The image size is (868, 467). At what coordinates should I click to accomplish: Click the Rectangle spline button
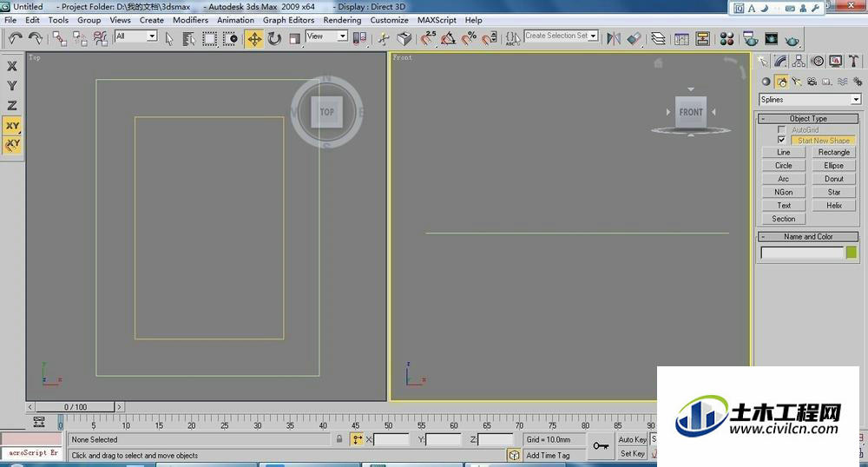(833, 152)
